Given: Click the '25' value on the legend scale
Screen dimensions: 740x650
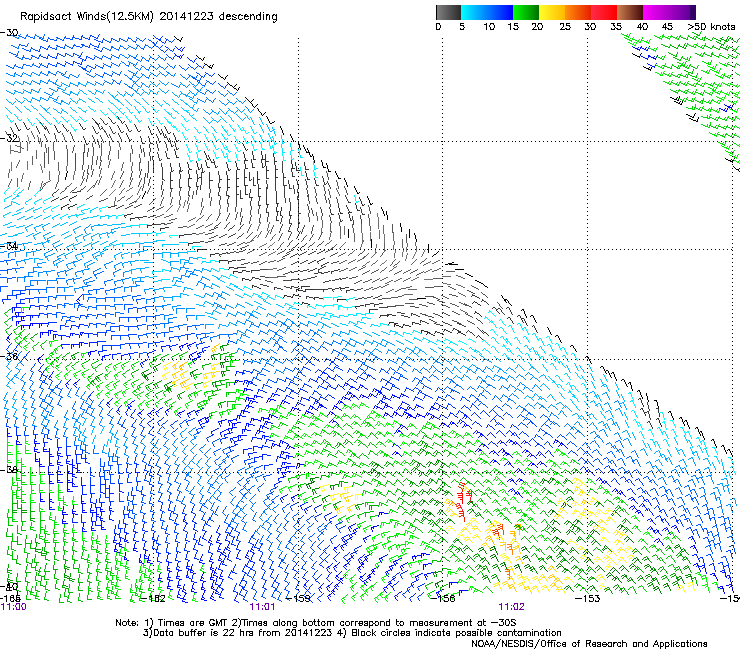Looking at the screenshot, I should point(565,27).
